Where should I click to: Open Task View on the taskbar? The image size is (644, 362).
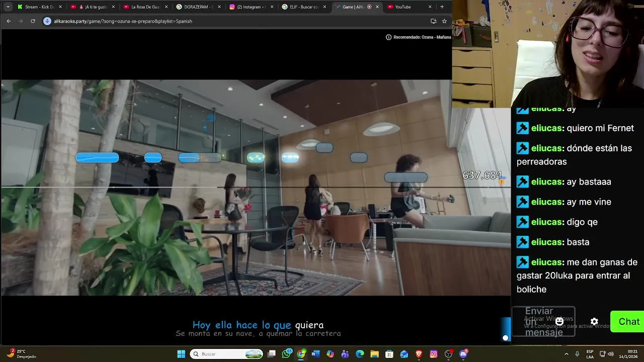272,354
